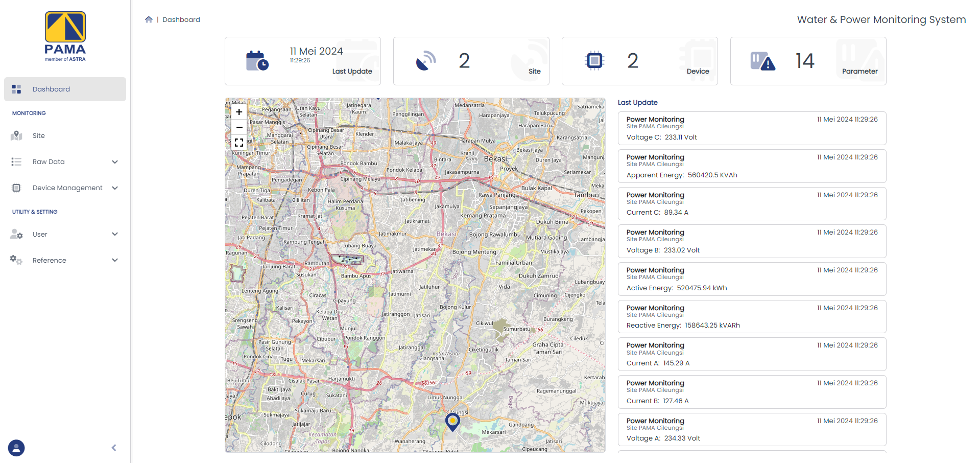Open Device Management via its chip icon
The image size is (980, 463).
click(x=16, y=188)
